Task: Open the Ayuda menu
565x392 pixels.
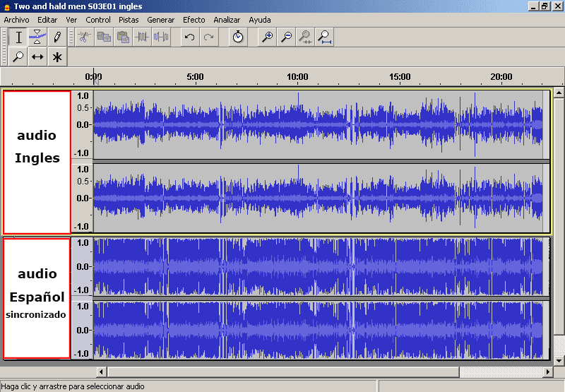Action: (x=260, y=20)
